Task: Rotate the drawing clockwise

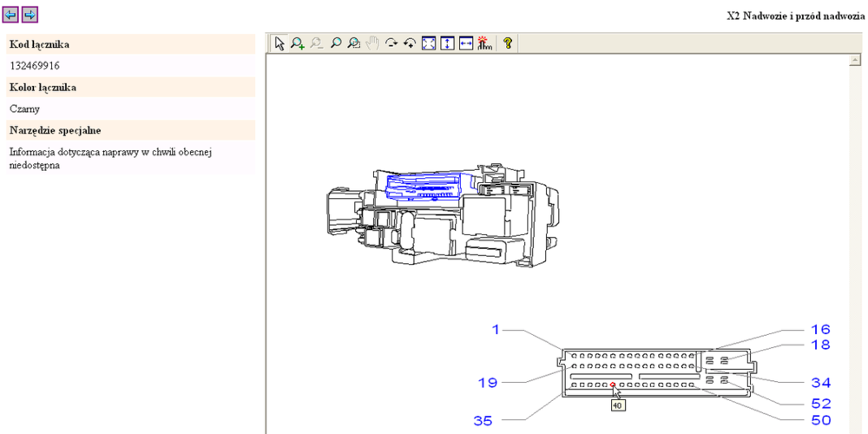Action: [391, 43]
